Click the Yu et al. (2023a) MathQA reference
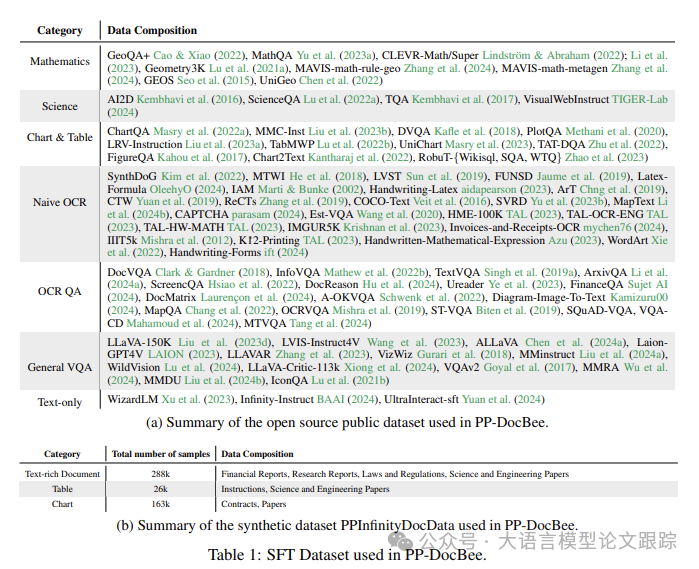Viewport: 699px width, 569px height. (337, 55)
